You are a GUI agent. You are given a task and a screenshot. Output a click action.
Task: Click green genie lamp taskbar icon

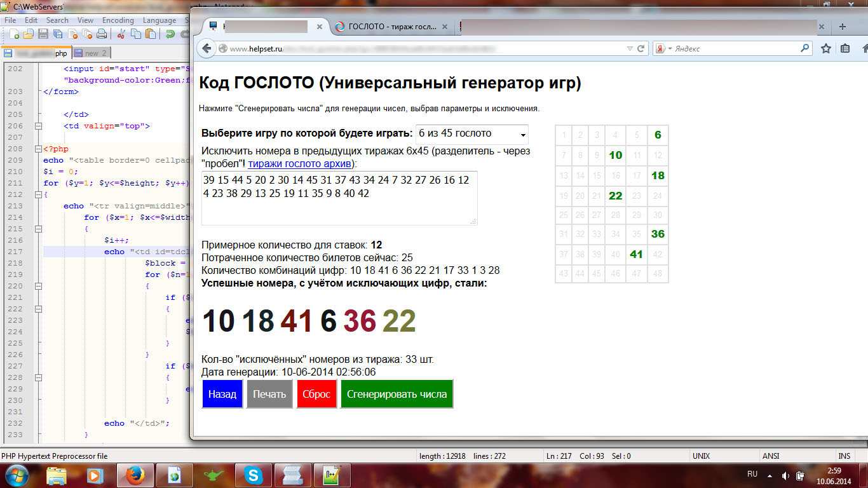pyautogui.click(x=214, y=475)
